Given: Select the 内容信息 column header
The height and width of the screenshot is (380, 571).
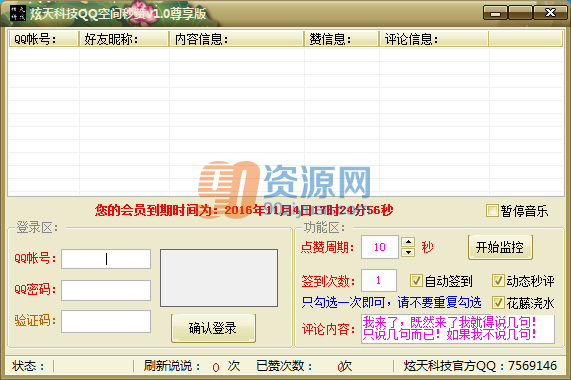Looking at the screenshot, I should tap(237, 39).
